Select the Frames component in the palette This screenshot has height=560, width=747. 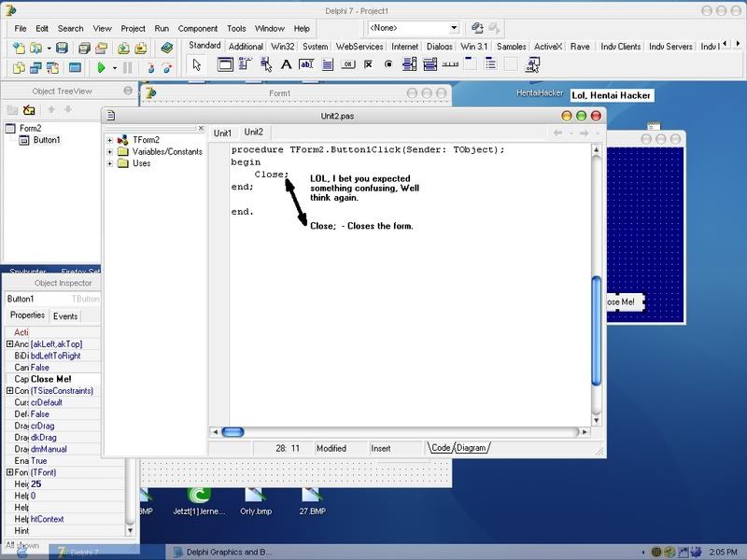(225, 64)
